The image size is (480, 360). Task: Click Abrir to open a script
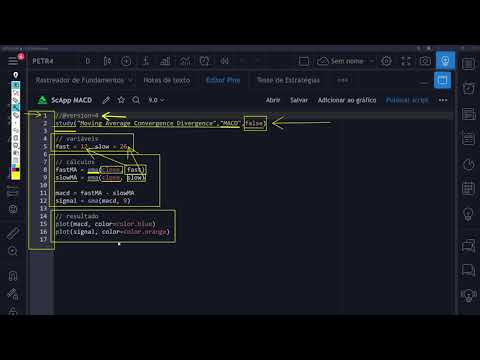(273, 100)
